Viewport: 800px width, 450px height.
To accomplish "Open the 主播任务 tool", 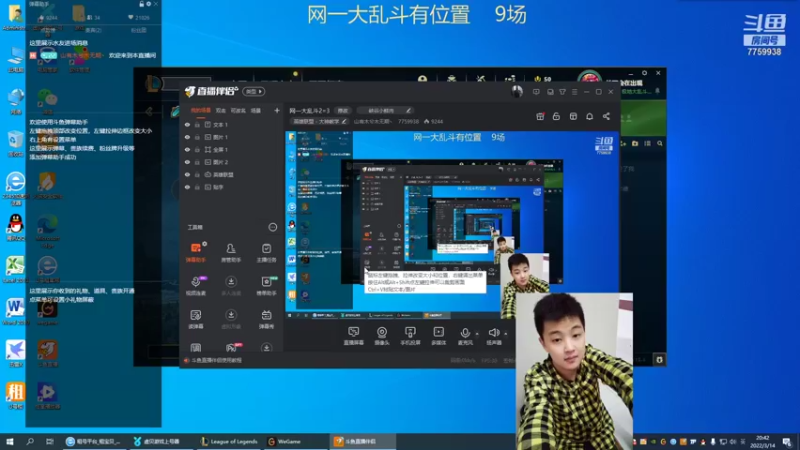I will 266,253.
